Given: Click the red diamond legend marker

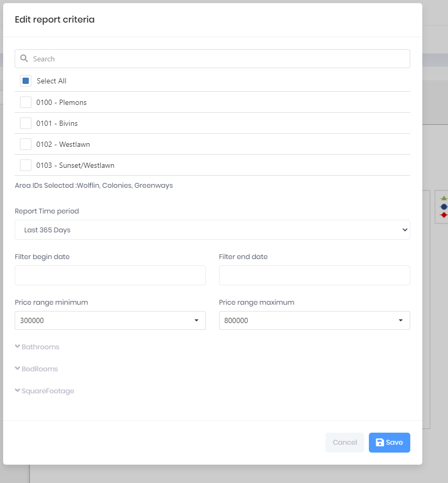Looking at the screenshot, I should coord(444,215).
